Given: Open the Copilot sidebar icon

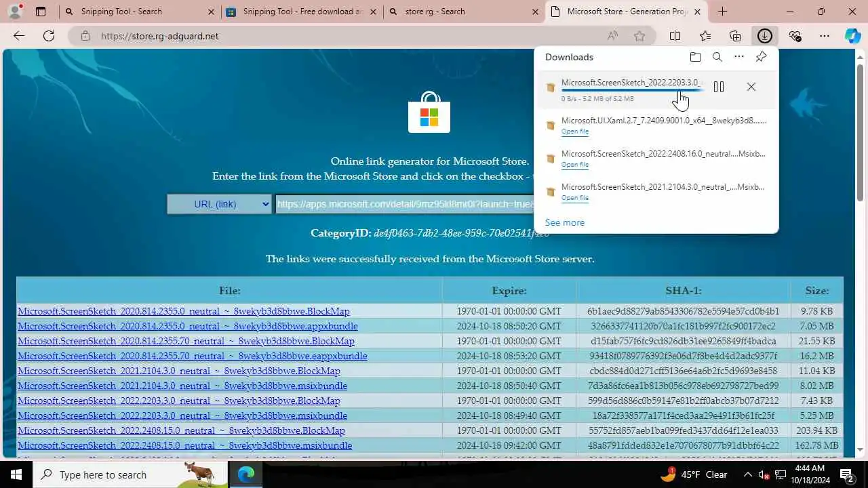Looking at the screenshot, I should pos(853,36).
